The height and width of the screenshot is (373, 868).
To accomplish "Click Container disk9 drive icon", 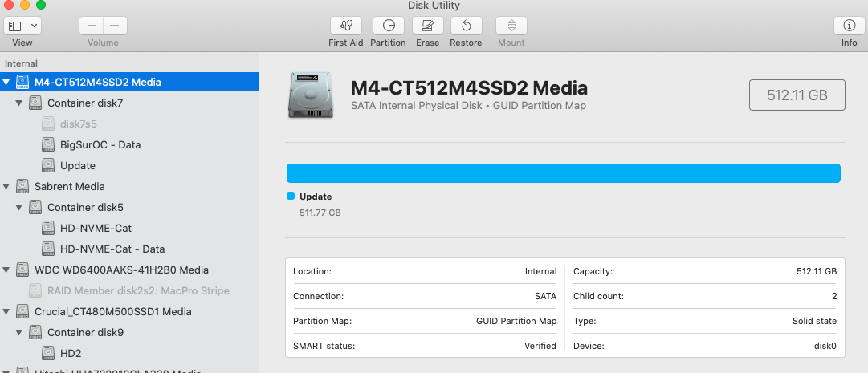I will click(x=35, y=333).
